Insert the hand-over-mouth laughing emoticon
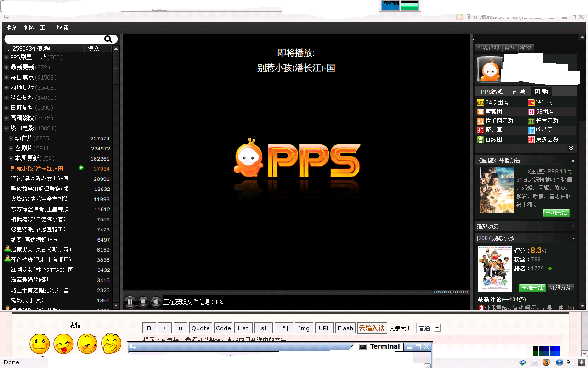Viewport: 588px width, 368px height. coord(111,344)
